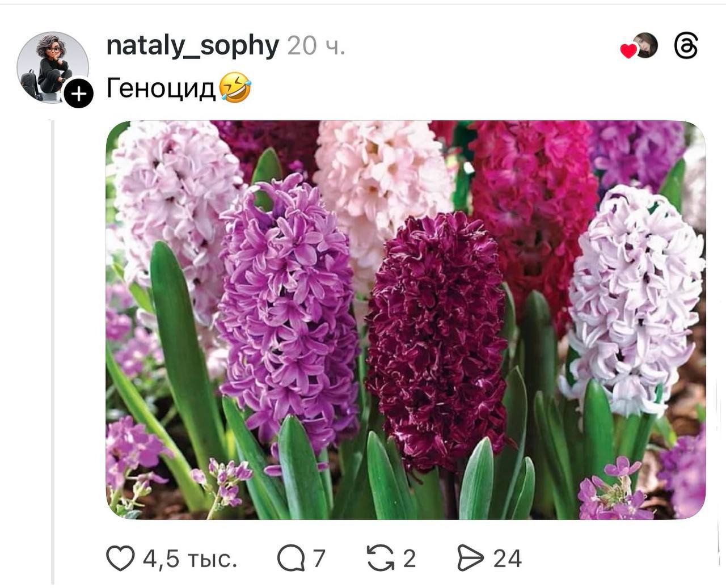
Task: Click the "20 ч." timestamp
Action: (x=316, y=46)
